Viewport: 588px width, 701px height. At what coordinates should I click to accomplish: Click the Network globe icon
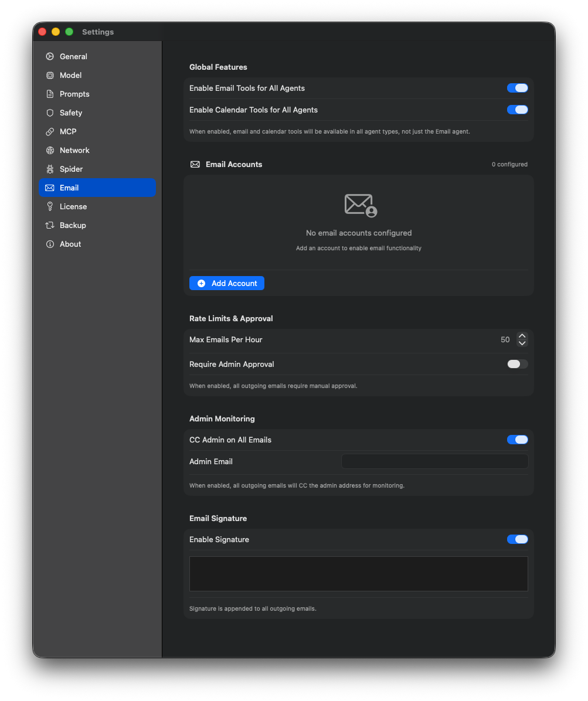[50, 150]
